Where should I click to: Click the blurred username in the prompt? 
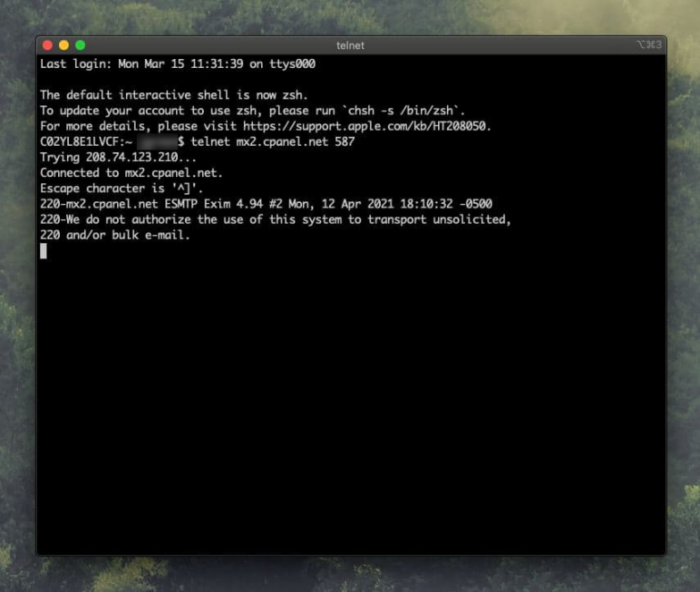pyautogui.click(x=157, y=142)
